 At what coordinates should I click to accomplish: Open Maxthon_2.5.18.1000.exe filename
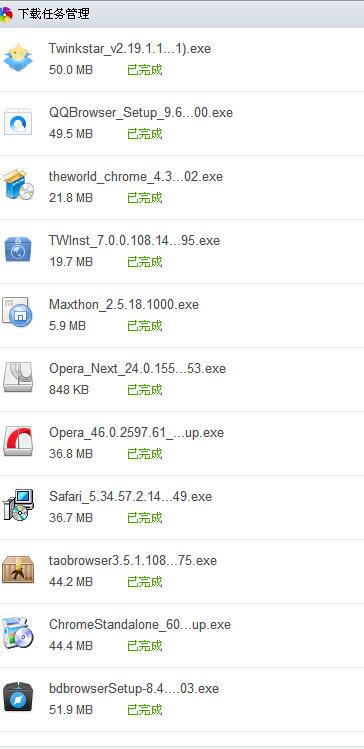[124, 305]
